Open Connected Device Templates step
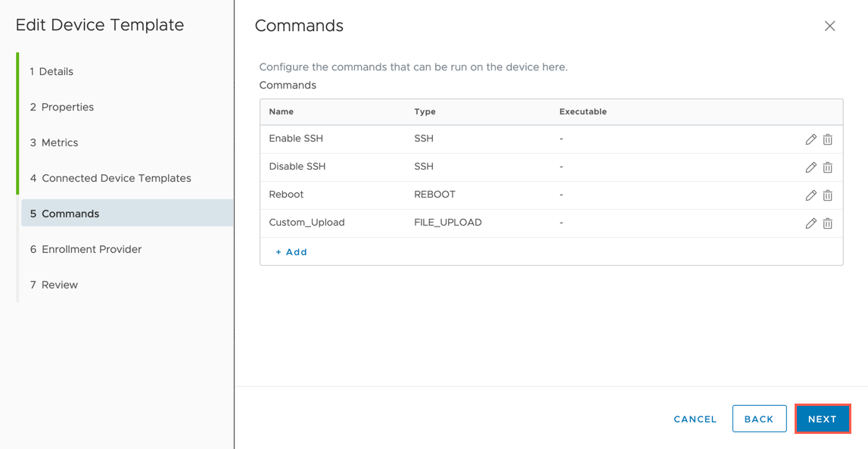Screen dimensions: 868x449 (110, 178)
